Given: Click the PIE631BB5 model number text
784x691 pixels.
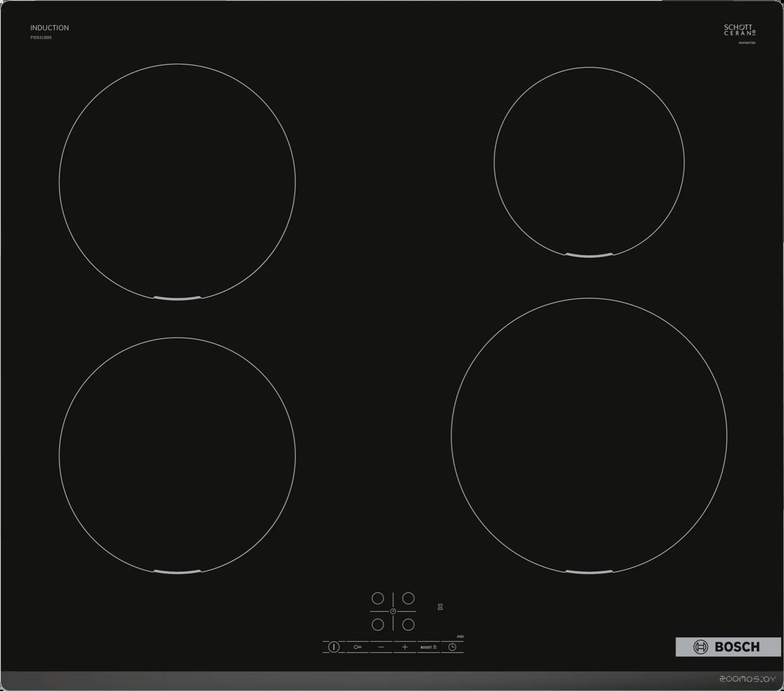Looking at the screenshot, I should (x=41, y=38).
